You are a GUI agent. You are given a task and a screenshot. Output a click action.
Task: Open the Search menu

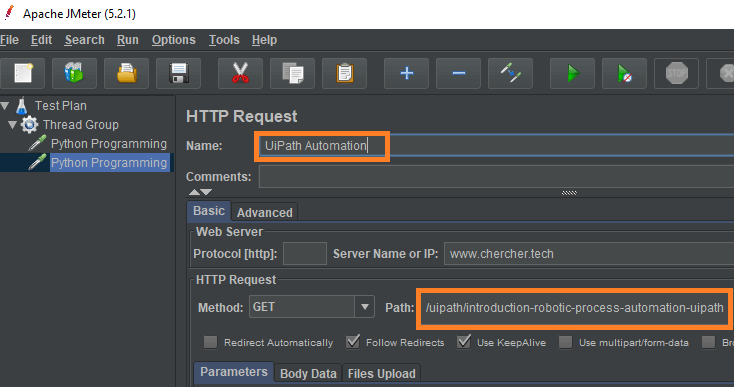85,40
